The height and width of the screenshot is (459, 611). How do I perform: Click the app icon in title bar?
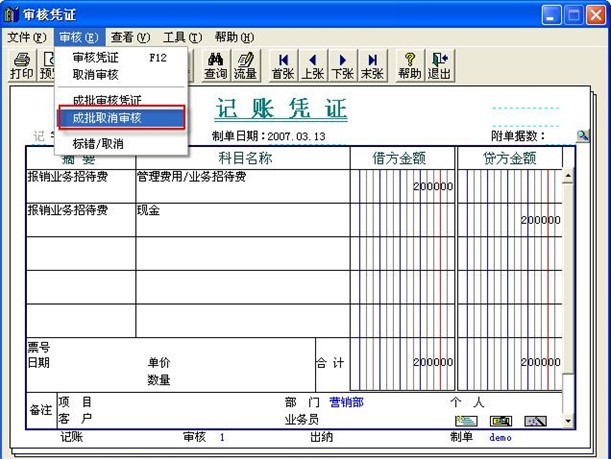pos(11,14)
